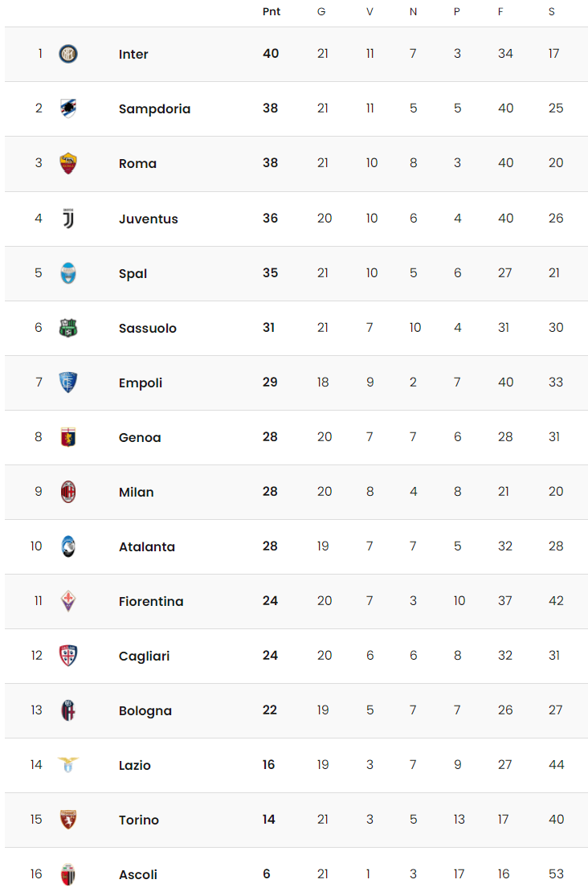The height and width of the screenshot is (896, 588).
Task: Click the Empoli club crest
Action: 68,383
